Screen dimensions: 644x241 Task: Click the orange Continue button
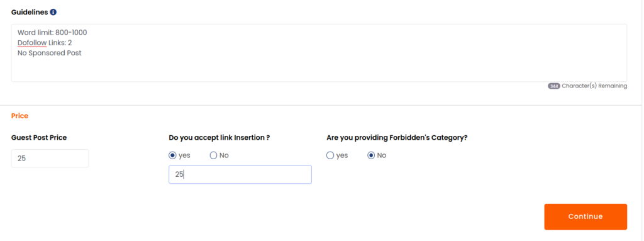(x=586, y=216)
